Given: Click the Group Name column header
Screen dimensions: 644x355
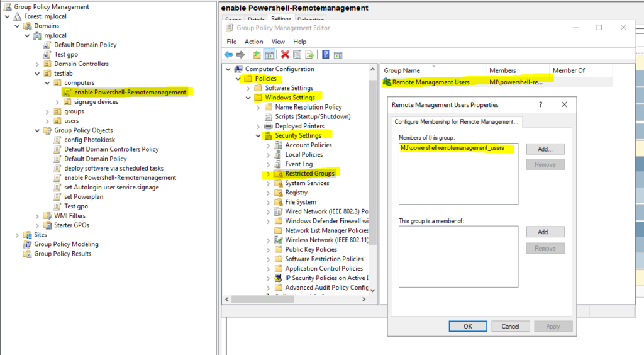Looking at the screenshot, I should click(433, 70).
